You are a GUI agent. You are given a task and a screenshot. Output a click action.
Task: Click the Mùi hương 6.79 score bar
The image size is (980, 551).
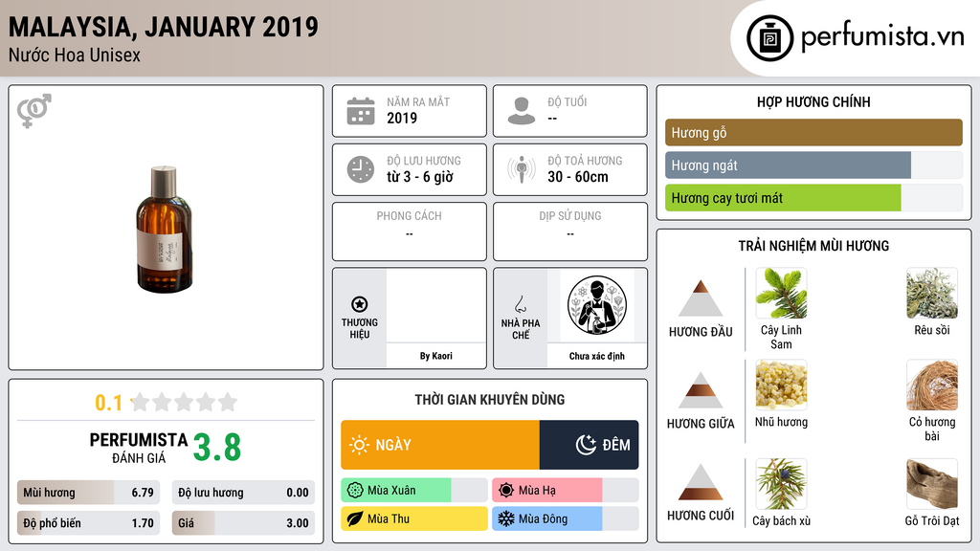coord(88,493)
